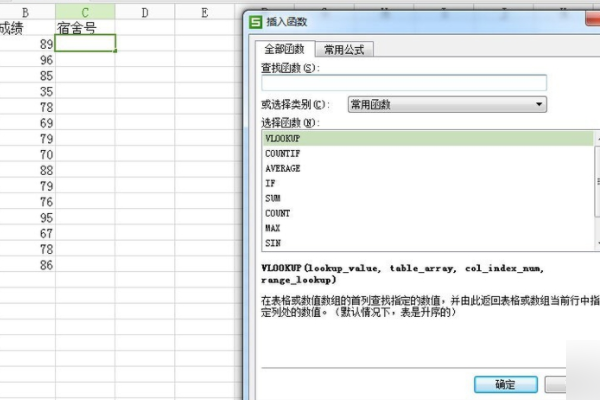600x400 pixels.
Task: Switch to the 全部函数 tab
Action: click(x=285, y=49)
